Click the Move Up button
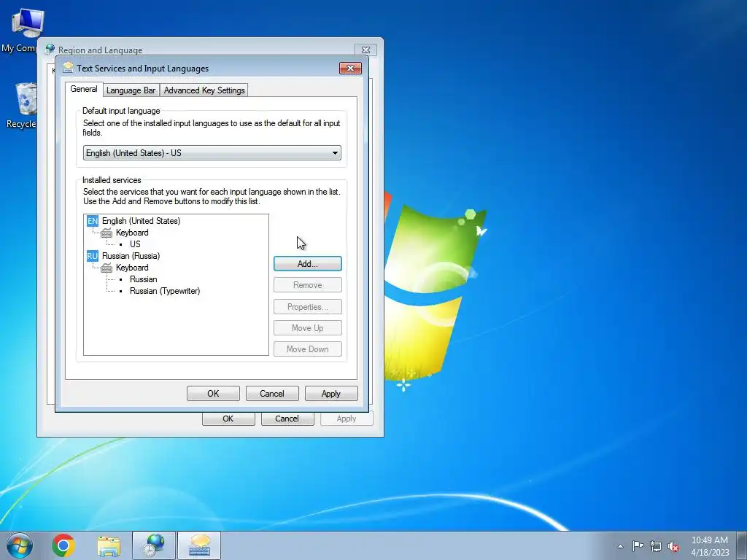 (x=308, y=328)
